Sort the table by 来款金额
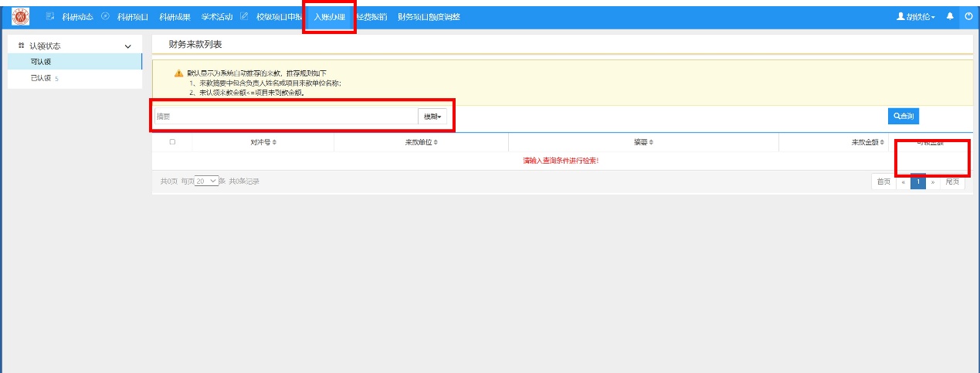Image resolution: width=980 pixels, height=373 pixels. [x=882, y=143]
